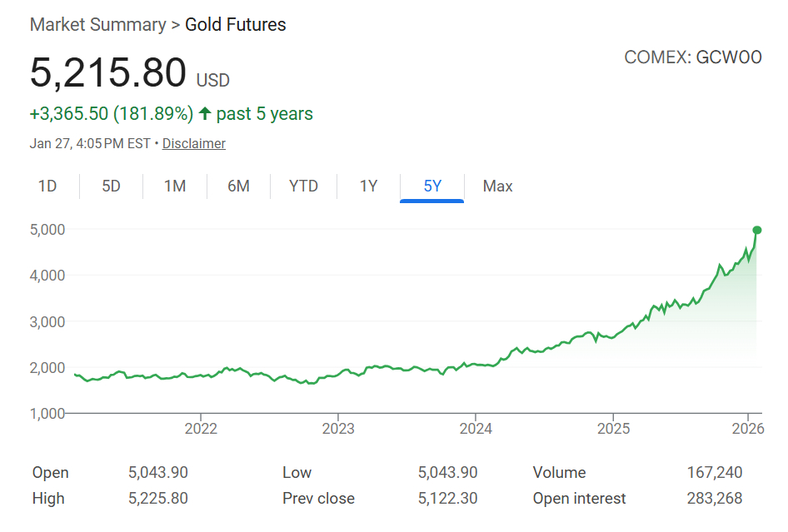788x532 pixels.
Task: Select the 1D time range tab
Action: tap(47, 186)
